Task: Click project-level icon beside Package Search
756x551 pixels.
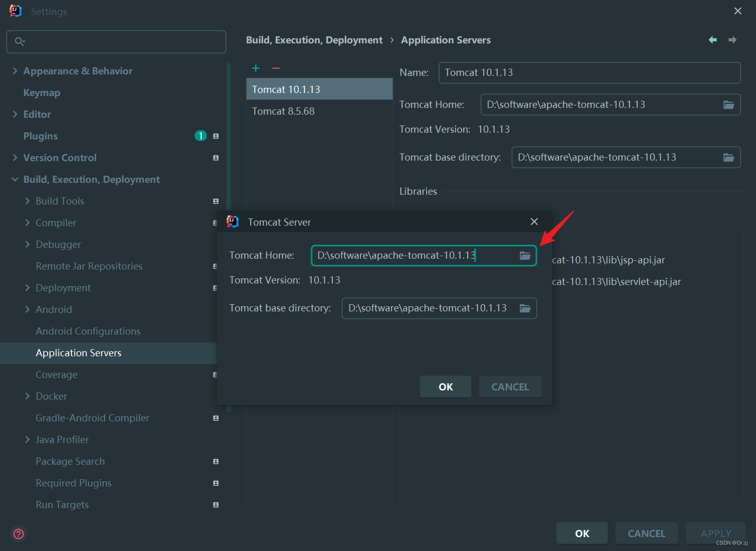Action: (x=216, y=462)
